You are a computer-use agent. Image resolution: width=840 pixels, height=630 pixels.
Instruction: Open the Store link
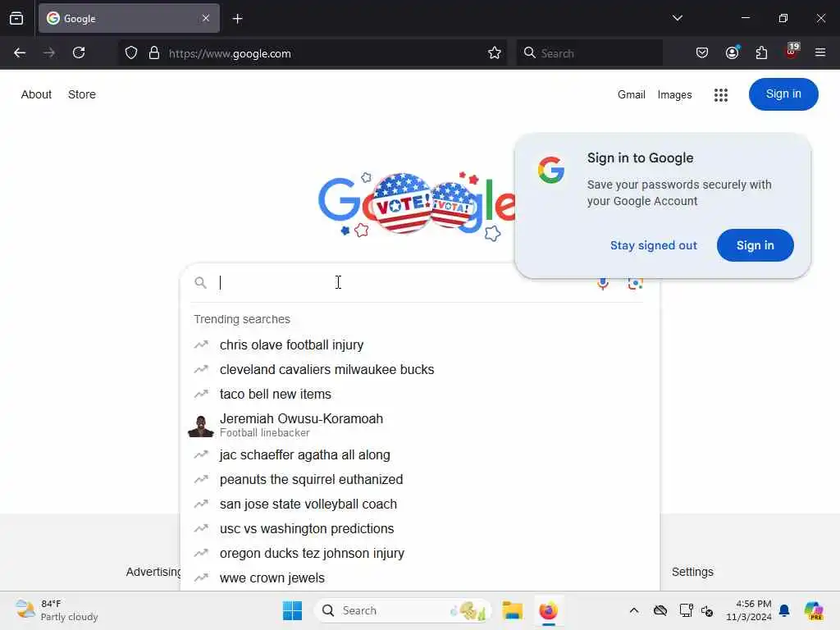[82, 95]
